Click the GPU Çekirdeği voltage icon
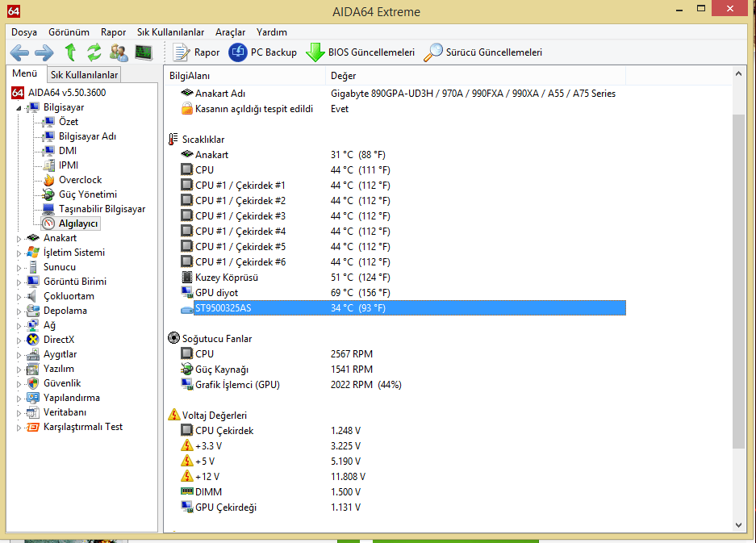The image size is (756, 543). [186, 507]
